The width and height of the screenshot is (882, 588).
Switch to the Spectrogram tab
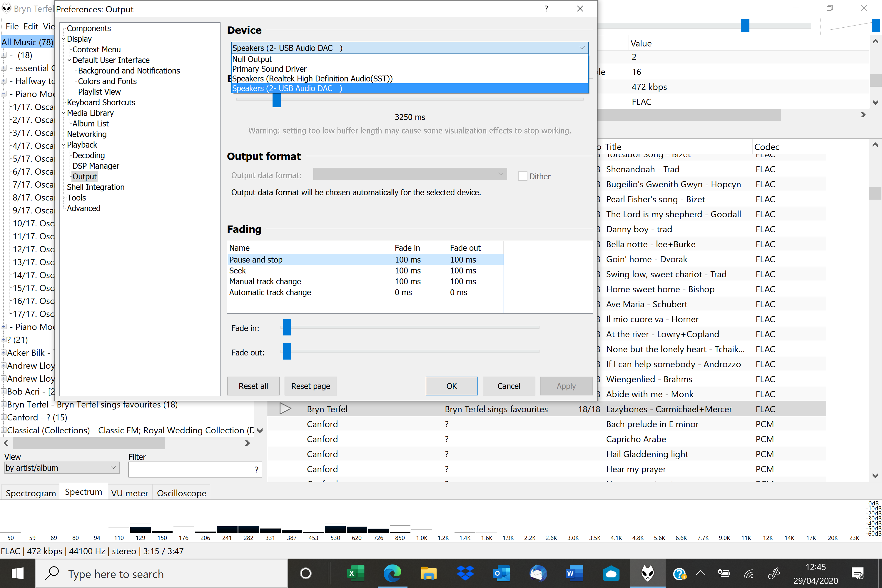coord(31,493)
